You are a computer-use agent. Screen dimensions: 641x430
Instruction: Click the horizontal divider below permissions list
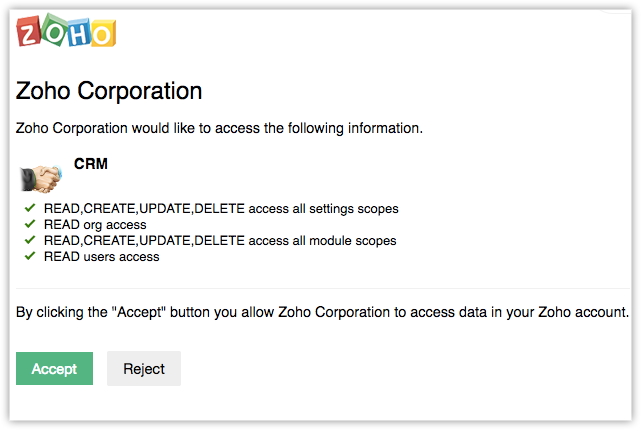coord(320,289)
